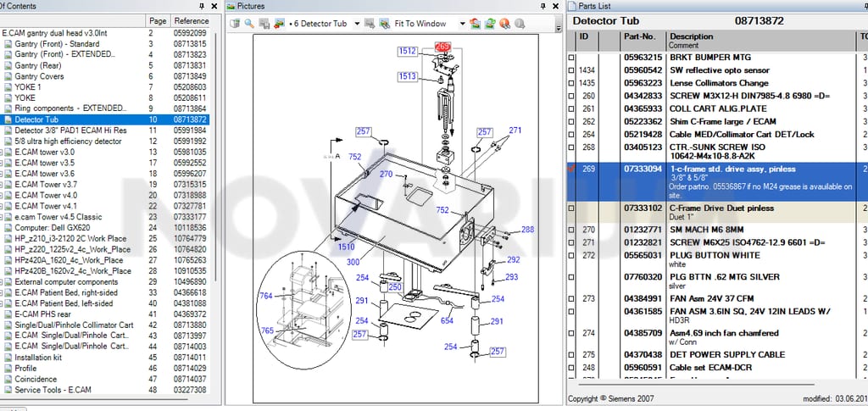
Task: Click callout 654 in the diagram
Action: pos(447,321)
